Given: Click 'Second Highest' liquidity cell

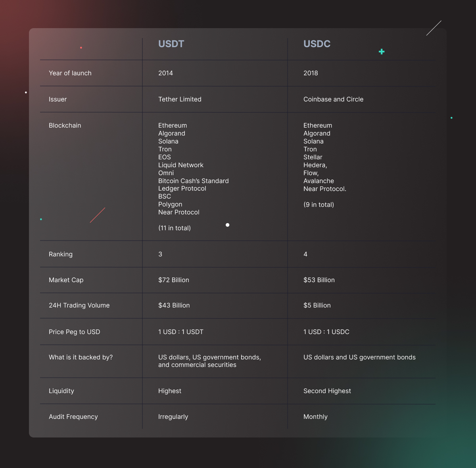Looking at the screenshot, I should [x=327, y=391].
